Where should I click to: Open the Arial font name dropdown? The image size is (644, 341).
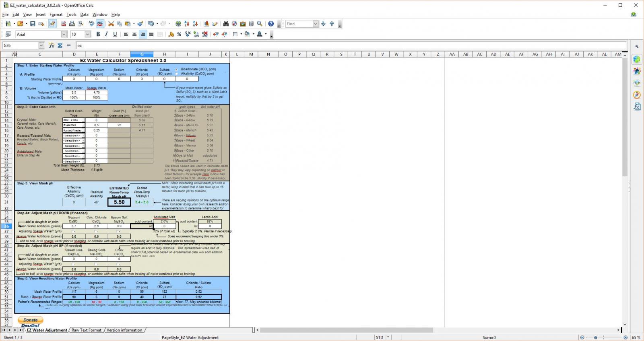(64, 35)
